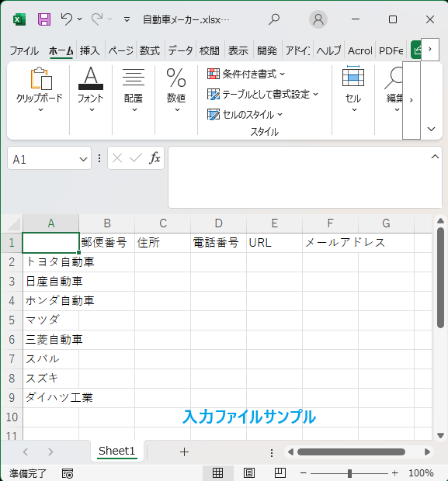Image resolution: width=448 pixels, height=481 pixels.
Task: Open the 開発 ribbon tab
Action: [267, 50]
